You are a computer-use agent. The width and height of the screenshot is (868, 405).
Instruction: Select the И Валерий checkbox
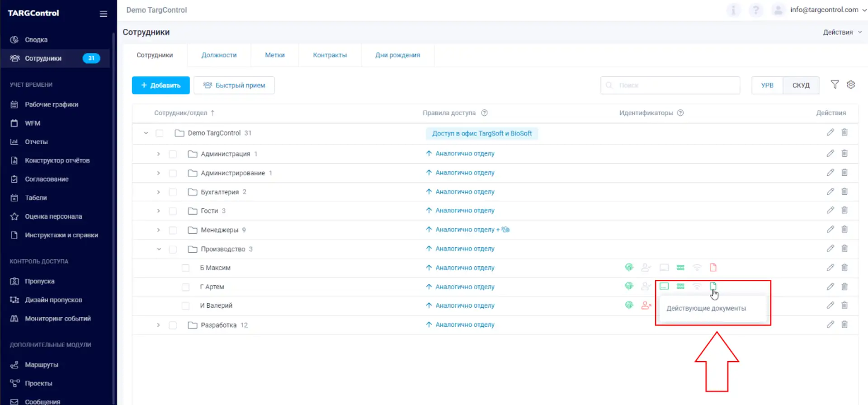click(185, 306)
